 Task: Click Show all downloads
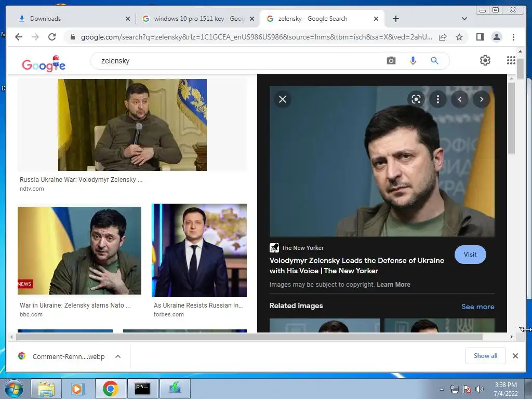click(486, 355)
